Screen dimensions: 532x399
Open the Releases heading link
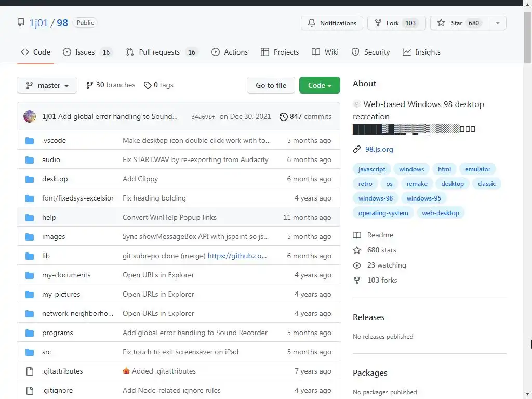(x=368, y=317)
